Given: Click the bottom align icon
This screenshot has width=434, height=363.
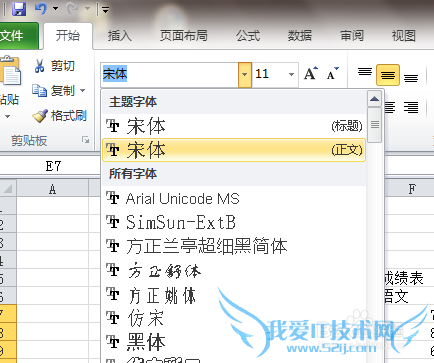Looking at the screenshot, I should click(411, 78).
